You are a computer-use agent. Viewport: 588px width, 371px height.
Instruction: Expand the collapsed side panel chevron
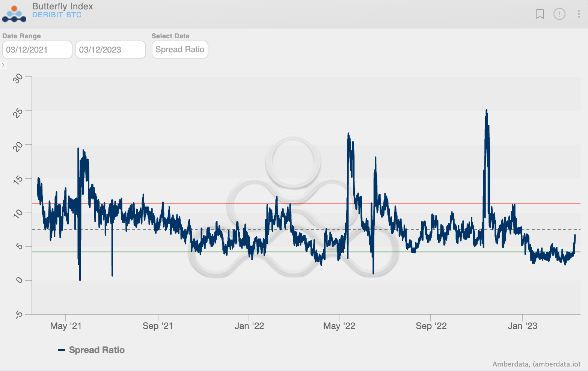point(3,65)
